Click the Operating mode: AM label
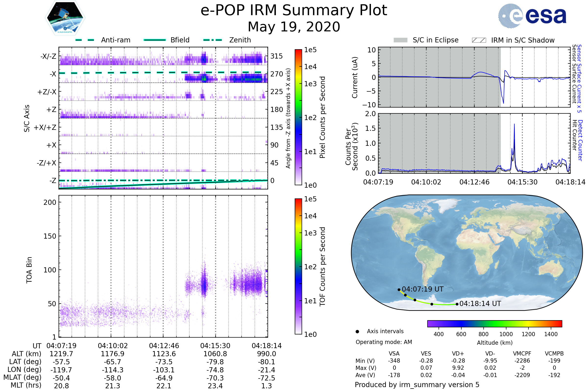 [x=384, y=342]
